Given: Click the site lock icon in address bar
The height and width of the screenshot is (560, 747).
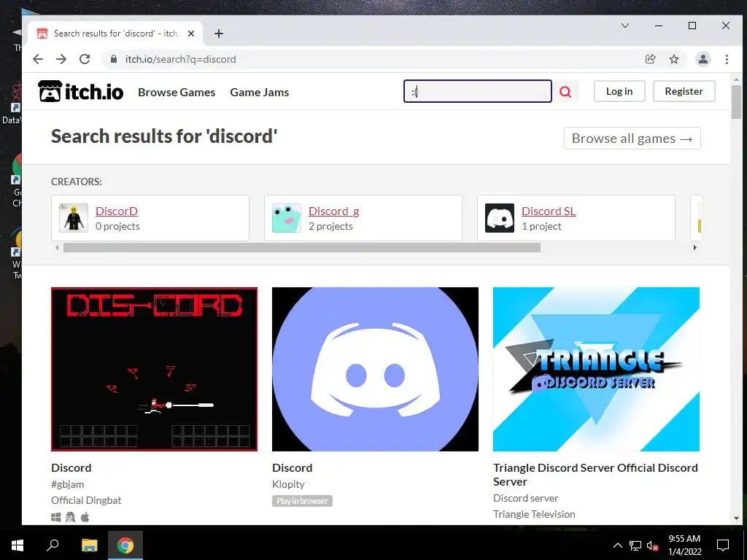Looking at the screenshot, I should point(113,59).
